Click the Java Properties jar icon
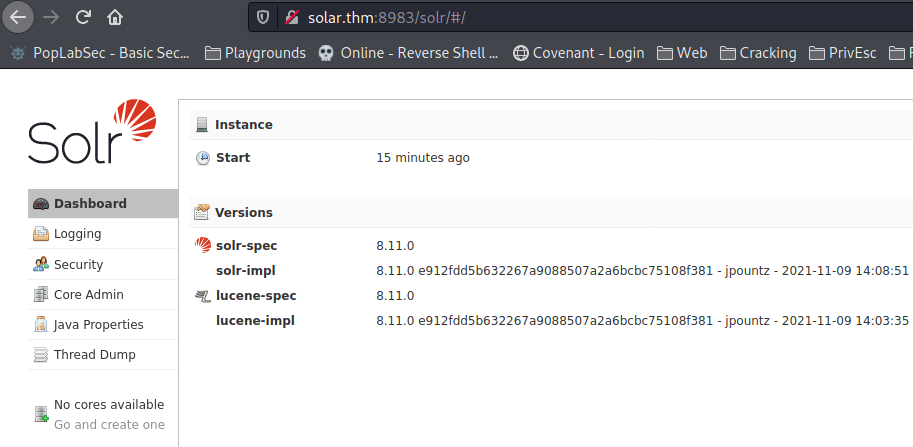This screenshot has height=447, width=913. pyautogui.click(x=41, y=325)
